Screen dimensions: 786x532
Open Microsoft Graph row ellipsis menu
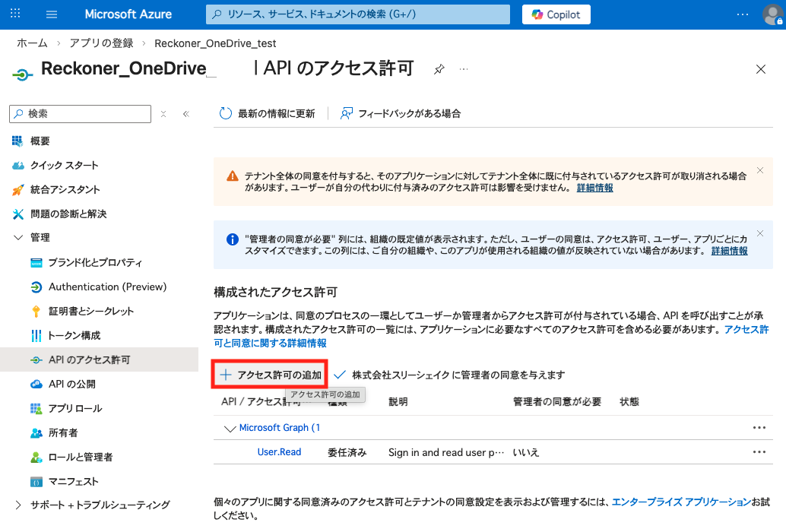759,428
